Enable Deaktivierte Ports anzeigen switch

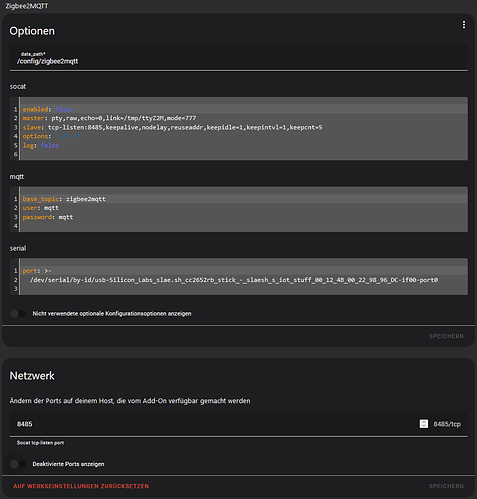[18, 464]
